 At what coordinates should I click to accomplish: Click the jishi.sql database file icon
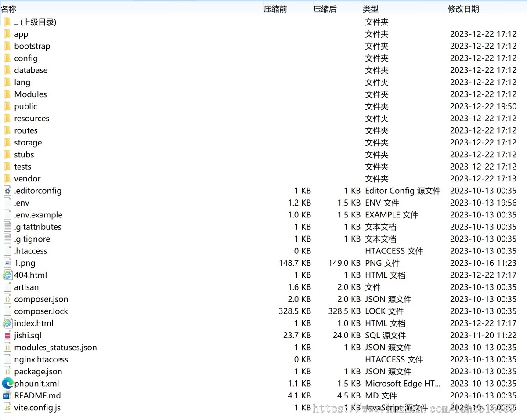[x=7, y=335]
